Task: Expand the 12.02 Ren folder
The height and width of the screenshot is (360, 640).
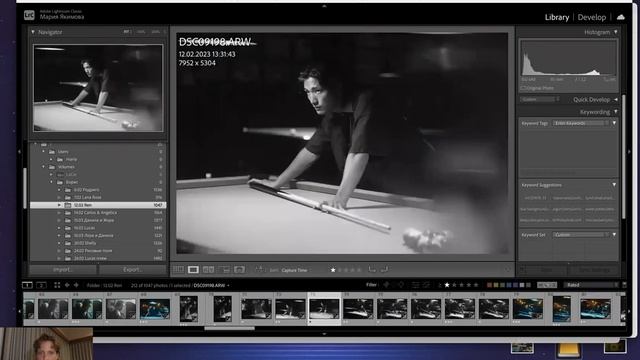Action: pyautogui.click(x=59, y=205)
